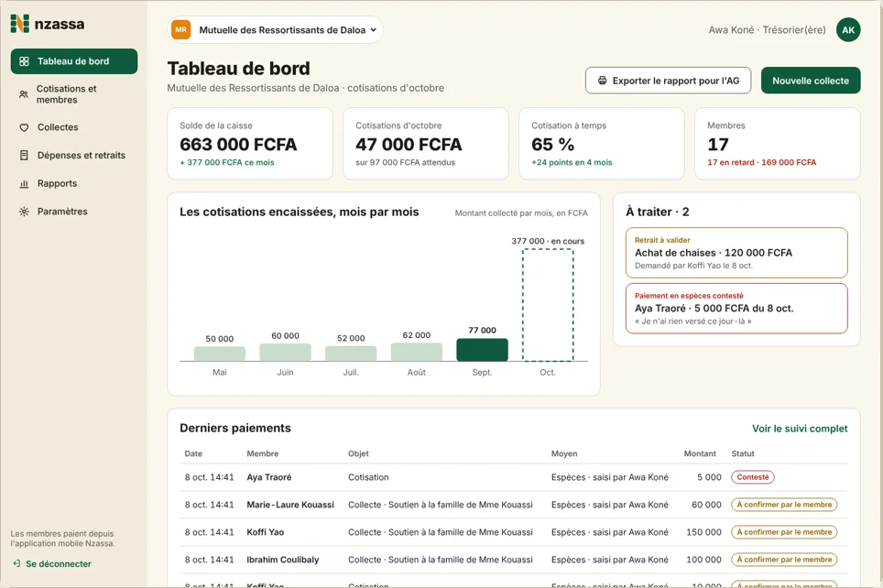The image size is (883, 588).
Task: Open the Paiement en espèces contesté card
Action: click(x=736, y=309)
